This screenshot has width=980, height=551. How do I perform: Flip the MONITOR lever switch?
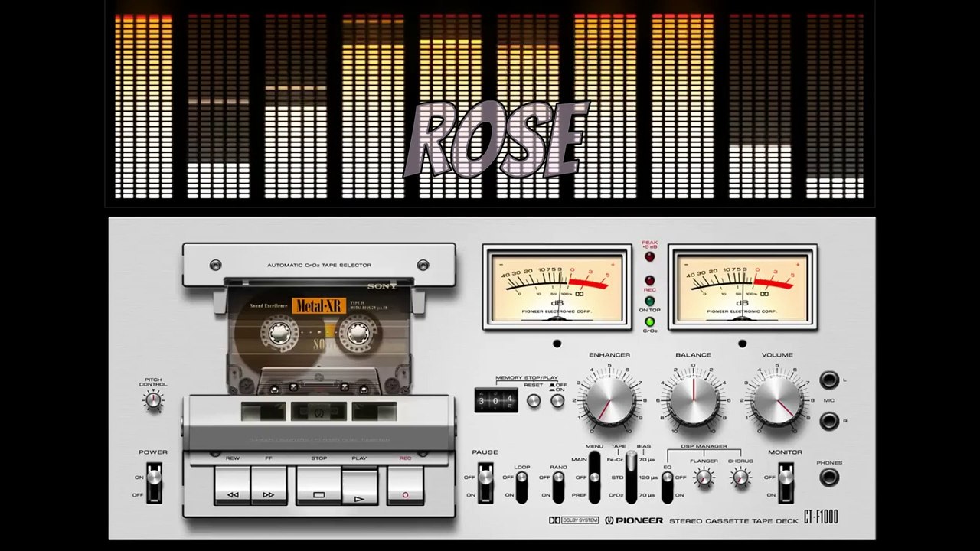pos(786,484)
